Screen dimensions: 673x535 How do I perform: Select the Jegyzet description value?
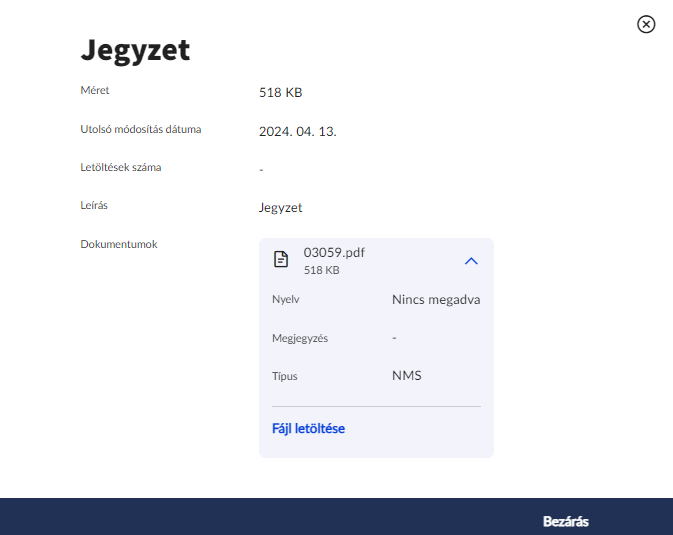point(280,208)
